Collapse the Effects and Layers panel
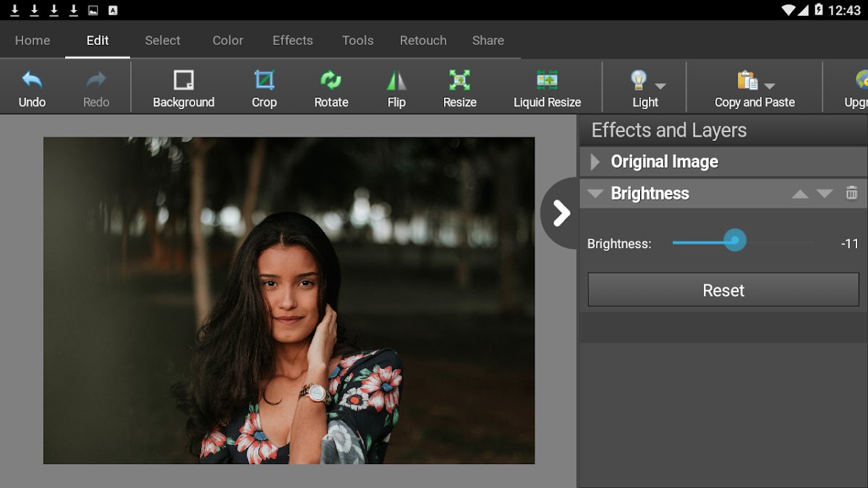This screenshot has width=868, height=488. [x=561, y=213]
